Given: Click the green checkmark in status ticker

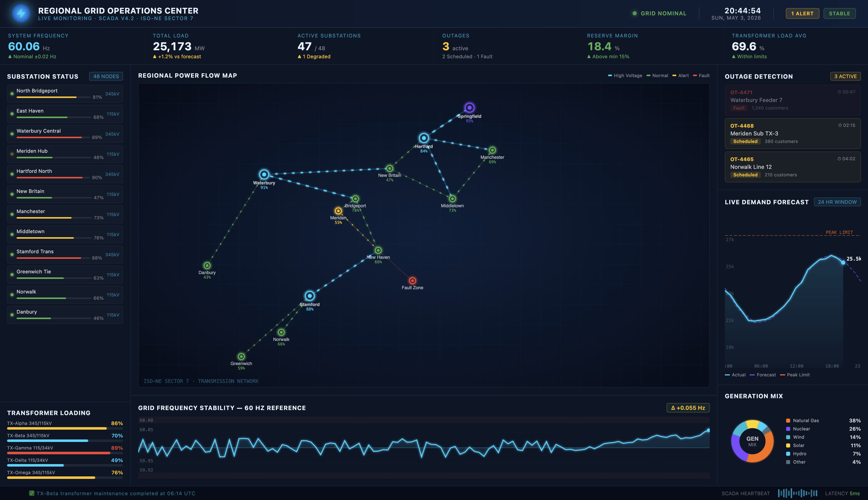Looking at the screenshot, I should [x=32, y=493].
